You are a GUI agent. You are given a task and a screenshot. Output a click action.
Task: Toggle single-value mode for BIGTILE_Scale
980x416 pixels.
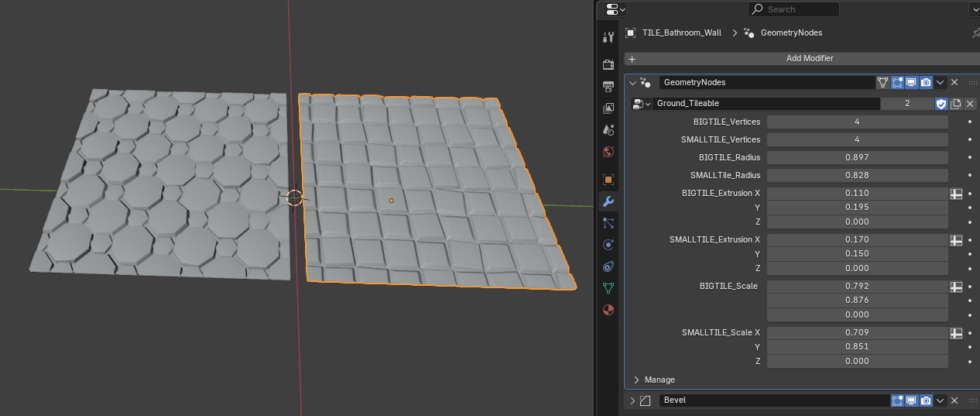coord(956,286)
